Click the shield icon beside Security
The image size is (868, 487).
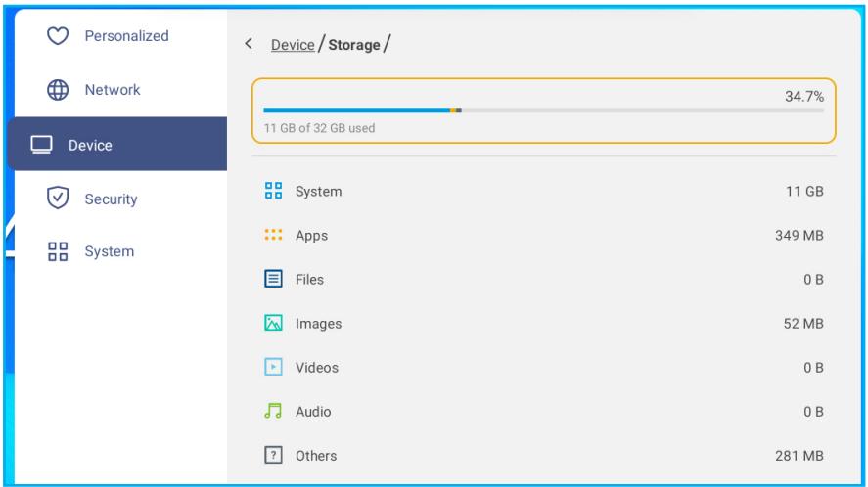pos(58,198)
